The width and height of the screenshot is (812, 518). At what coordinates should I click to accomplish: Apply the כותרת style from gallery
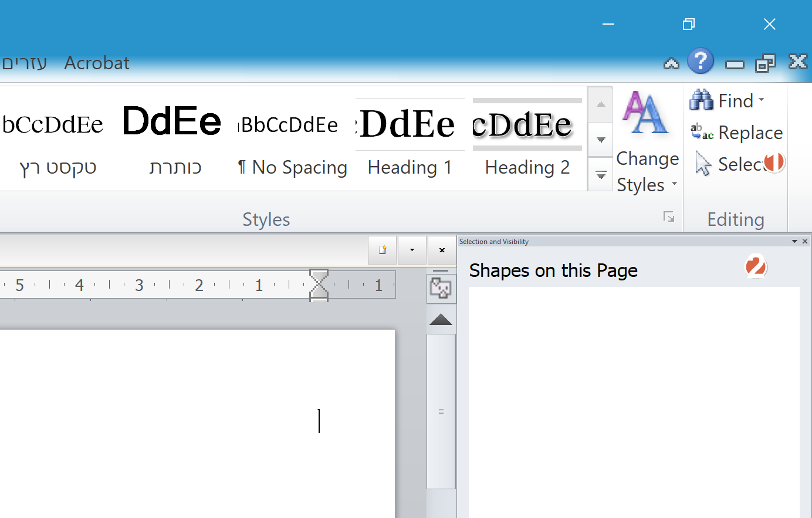click(x=174, y=139)
